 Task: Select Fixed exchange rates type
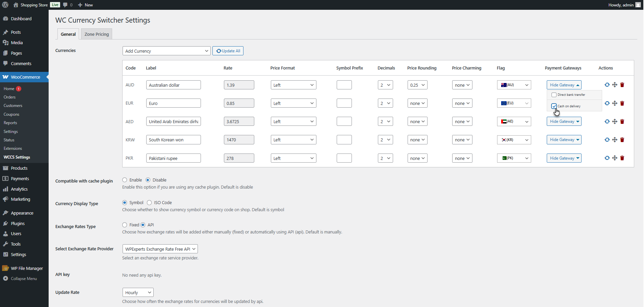pos(125,225)
